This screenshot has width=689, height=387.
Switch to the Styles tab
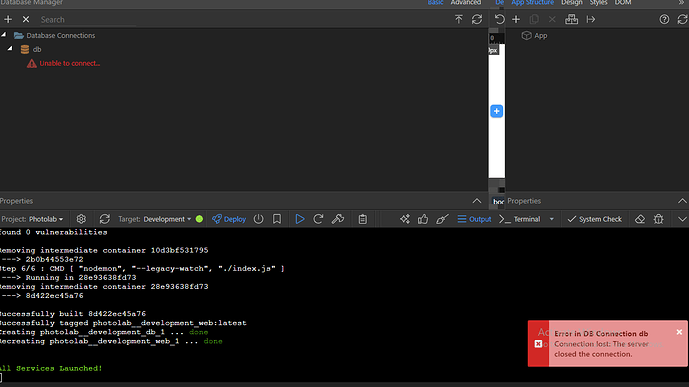(598, 3)
